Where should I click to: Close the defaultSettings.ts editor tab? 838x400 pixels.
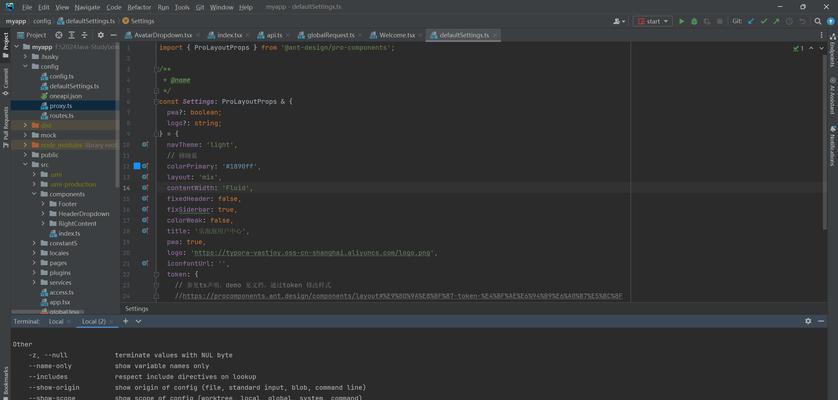pos(495,35)
